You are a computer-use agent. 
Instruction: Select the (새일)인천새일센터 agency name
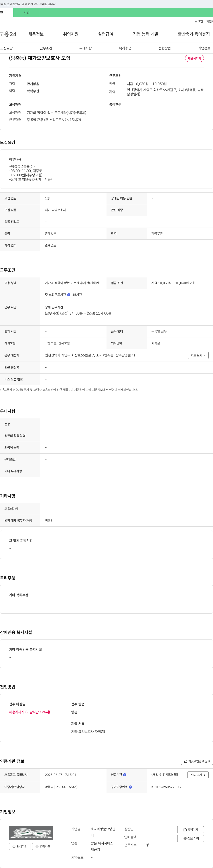click(164, 775)
